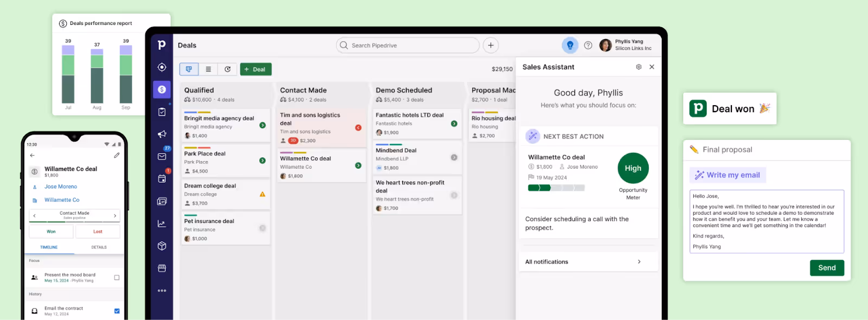Click the quick add plus button
Viewport: 868px width, 320px height.
(x=490, y=46)
